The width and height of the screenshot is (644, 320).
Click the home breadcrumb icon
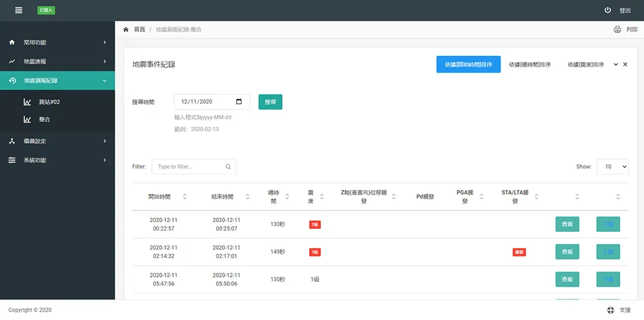coord(126,30)
